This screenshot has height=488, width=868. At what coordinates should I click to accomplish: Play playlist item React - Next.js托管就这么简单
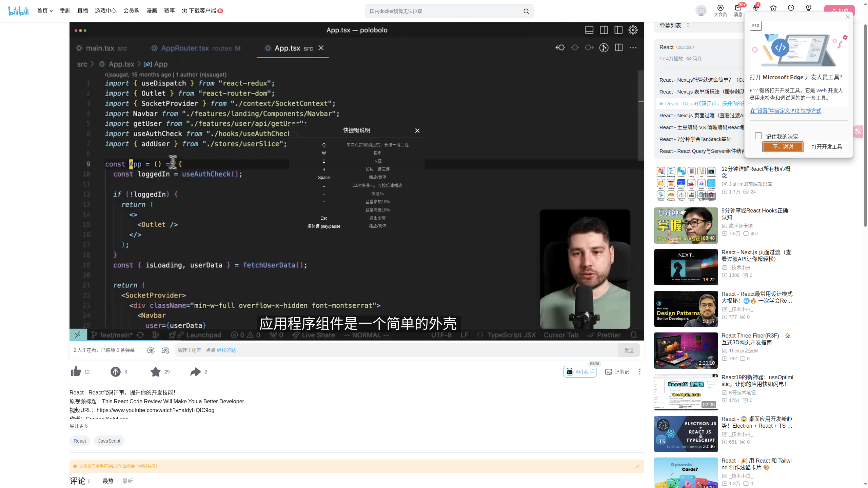(701, 80)
